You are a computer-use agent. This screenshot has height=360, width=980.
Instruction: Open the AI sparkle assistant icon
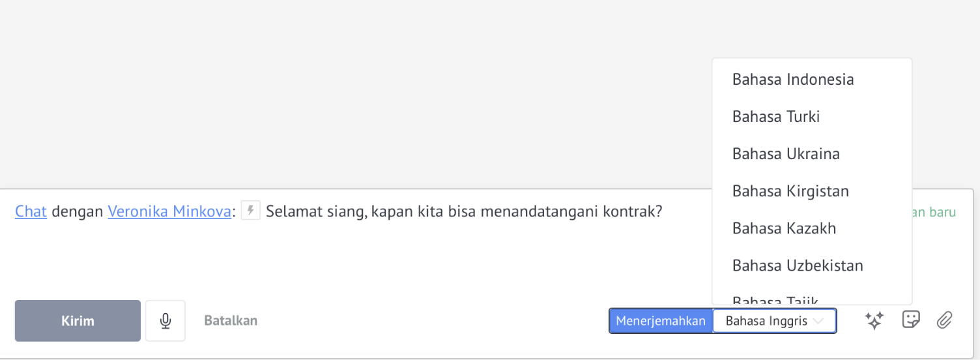click(874, 320)
